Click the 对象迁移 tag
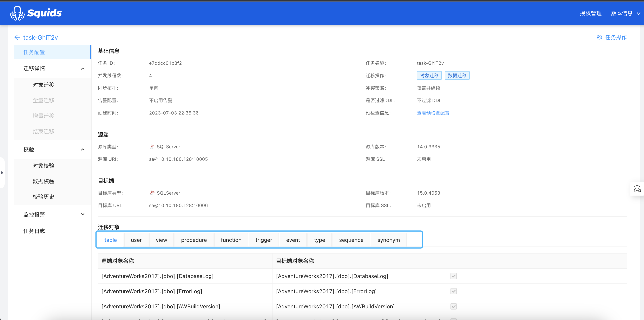 (x=429, y=75)
